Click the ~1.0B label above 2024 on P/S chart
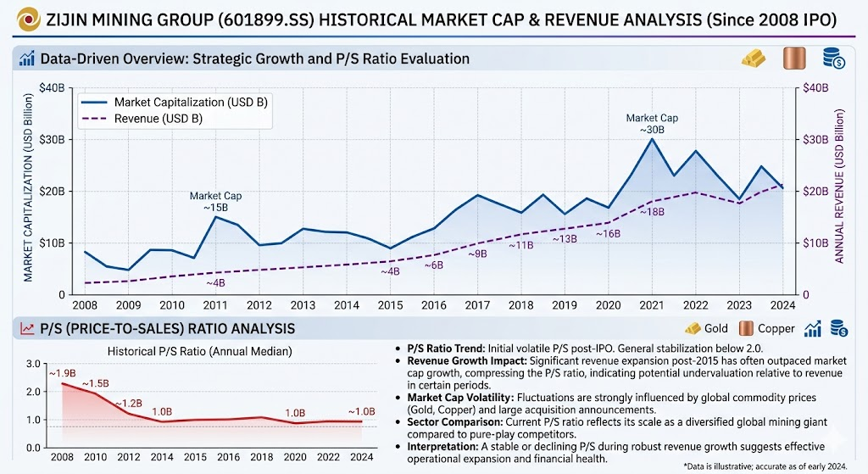The width and height of the screenshot is (868, 474). point(361,411)
